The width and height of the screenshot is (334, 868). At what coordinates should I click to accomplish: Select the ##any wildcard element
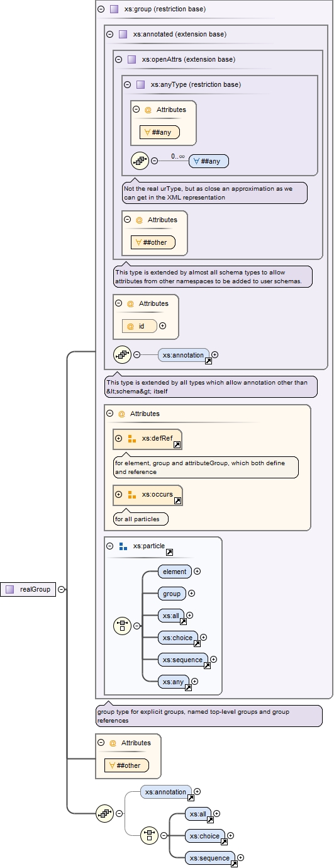point(209,161)
